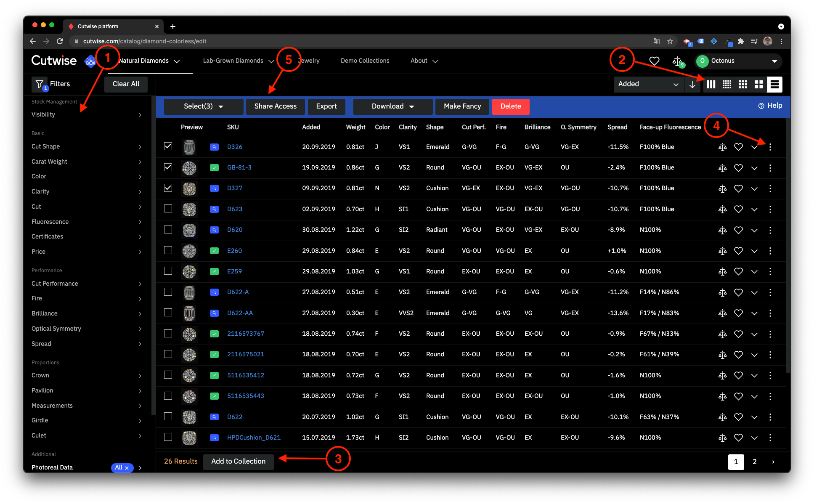Tick the D622-AA row checkbox
Image resolution: width=814 pixels, height=504 pixels.
coord(168,312)
